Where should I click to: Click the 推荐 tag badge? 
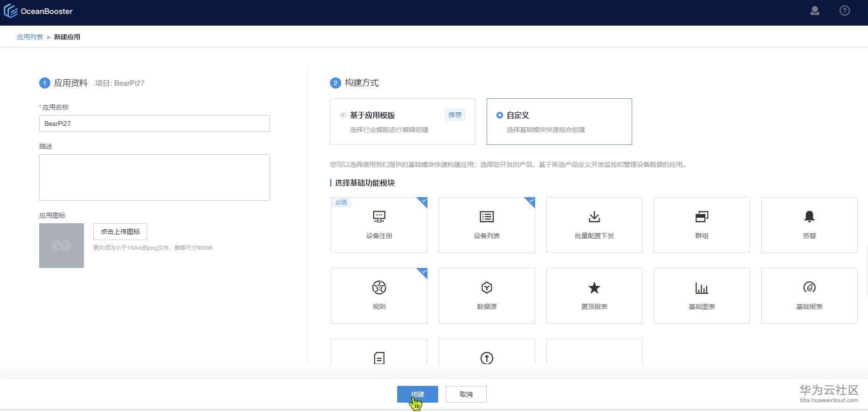(x=455, y=115)
